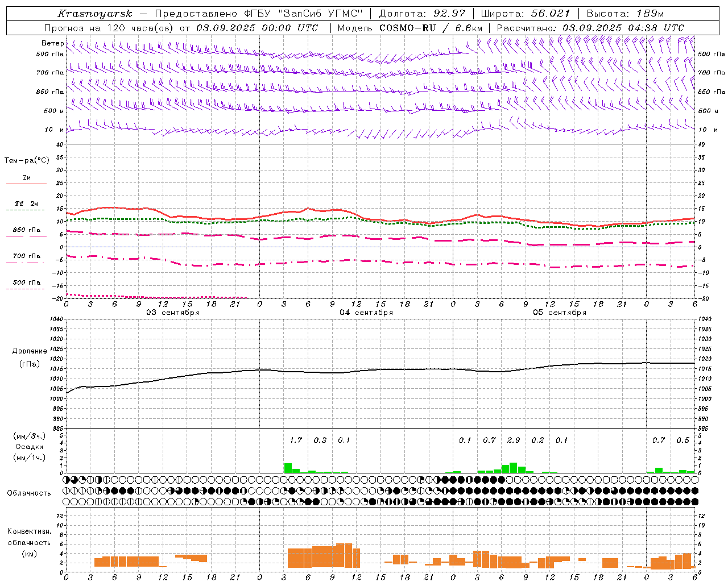The image size is (728, 582).
Task: Click the '05 сентября' date label
Action: pos(560,313)
